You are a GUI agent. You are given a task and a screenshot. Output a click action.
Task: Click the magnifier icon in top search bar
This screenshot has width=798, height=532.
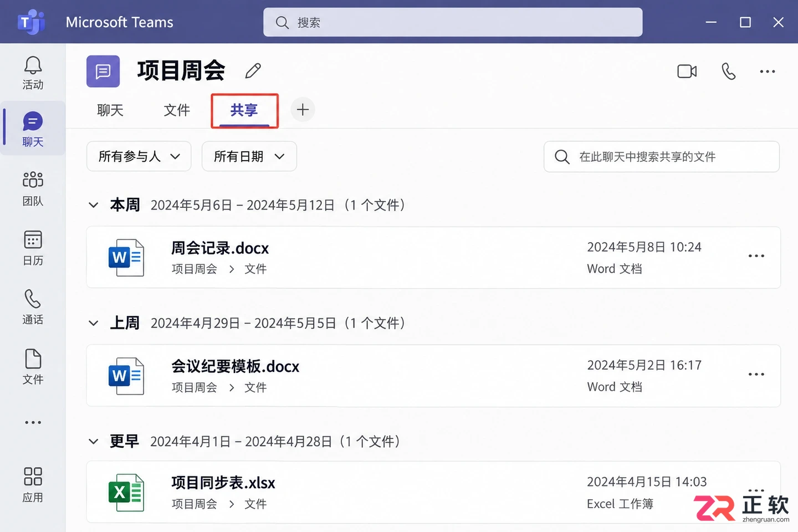[x=283, y=22]
